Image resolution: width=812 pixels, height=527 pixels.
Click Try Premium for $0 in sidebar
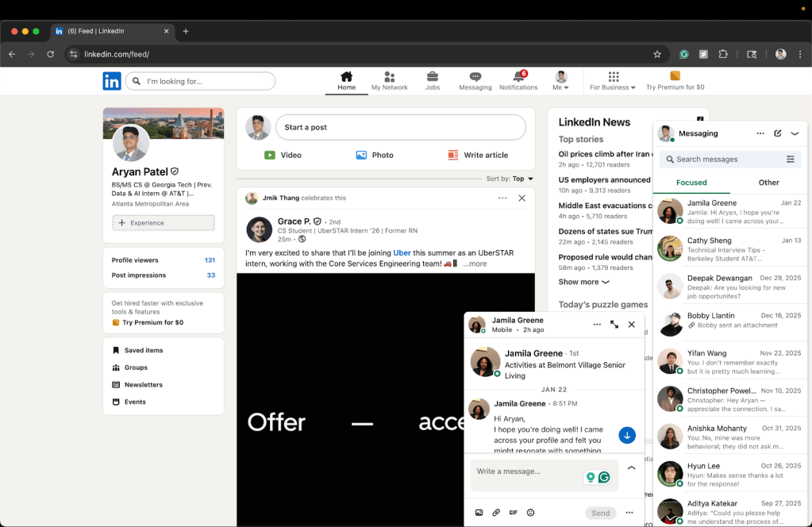click(x=148, y=322)
